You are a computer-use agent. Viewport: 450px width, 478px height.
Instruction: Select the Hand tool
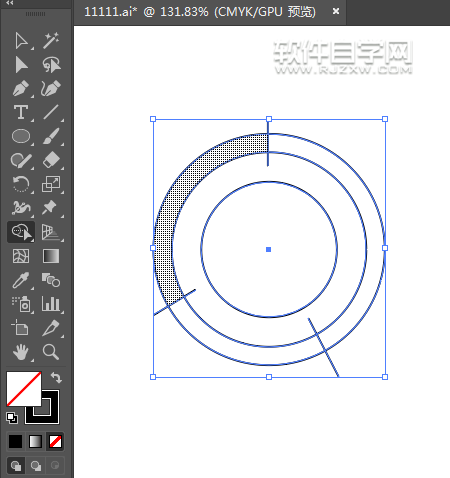pyautogui.click(x=21, y=352)
